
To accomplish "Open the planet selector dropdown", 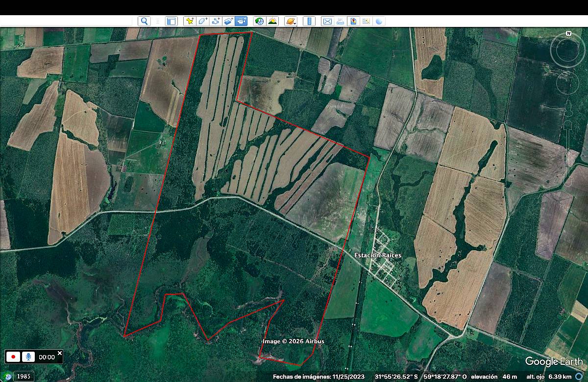I will (291, 21).
